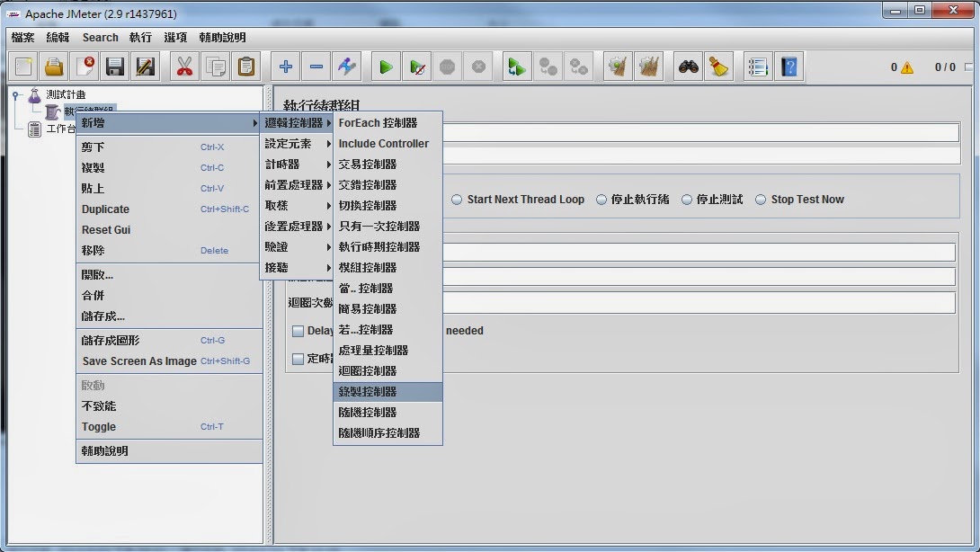This screenshot has height=552, width=980.
Task: Expand the 取樣 submenu
Action: click(297, 206)
